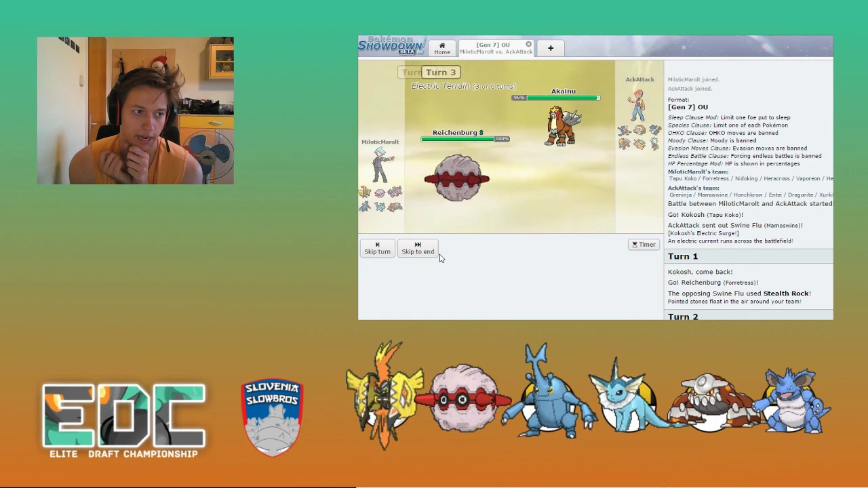The image size is (868, 488).
Task: Click AckAttack's Mamoswine team icon
Action: pos(639,130)
